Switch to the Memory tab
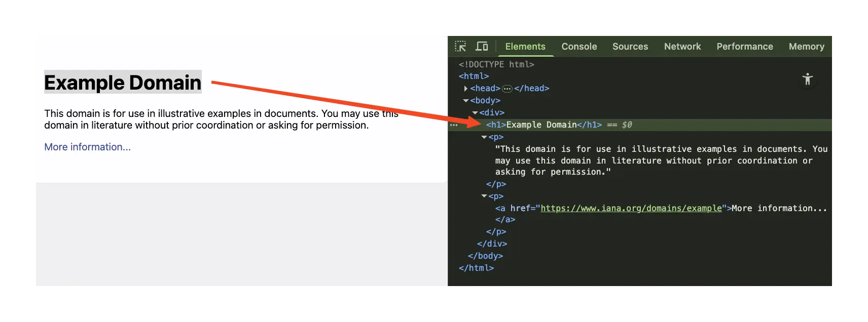 (x=807, y=47)
